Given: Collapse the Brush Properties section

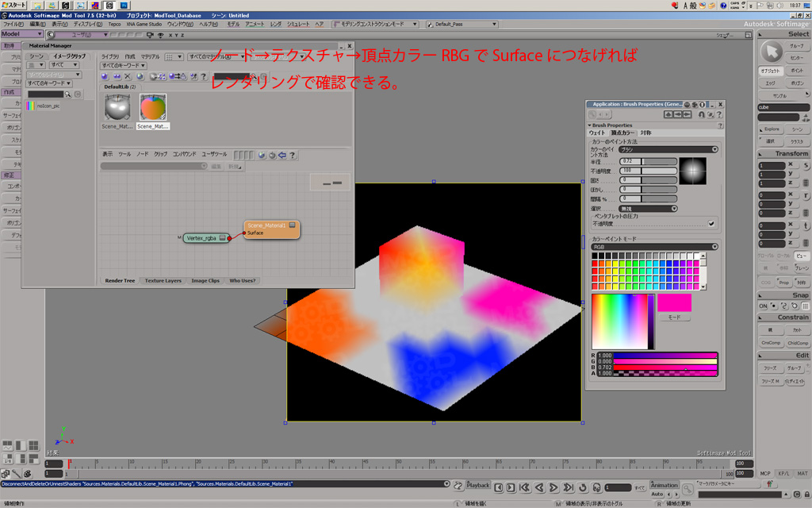Looking at the screenshot, I should (589, 125).
